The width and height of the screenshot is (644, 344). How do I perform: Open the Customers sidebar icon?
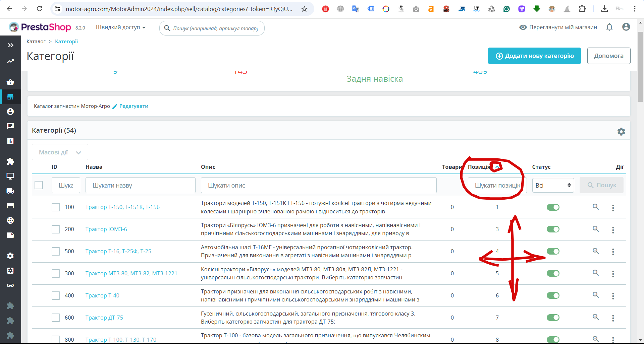pos(10,112)
